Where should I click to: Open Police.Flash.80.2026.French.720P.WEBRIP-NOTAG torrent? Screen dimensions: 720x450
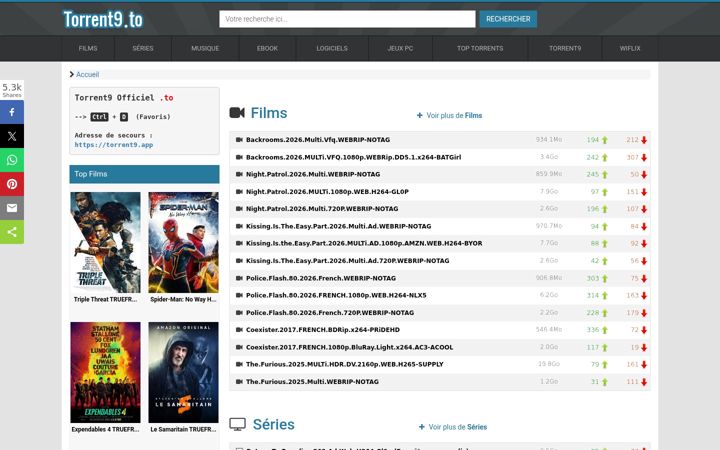click(x=330, y=312)
